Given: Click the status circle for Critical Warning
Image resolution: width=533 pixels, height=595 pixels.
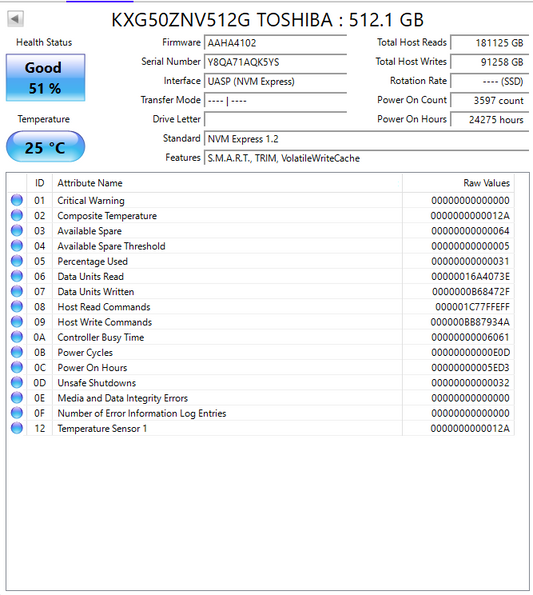Looking at the screenshot, I should (x=17, y=200).
